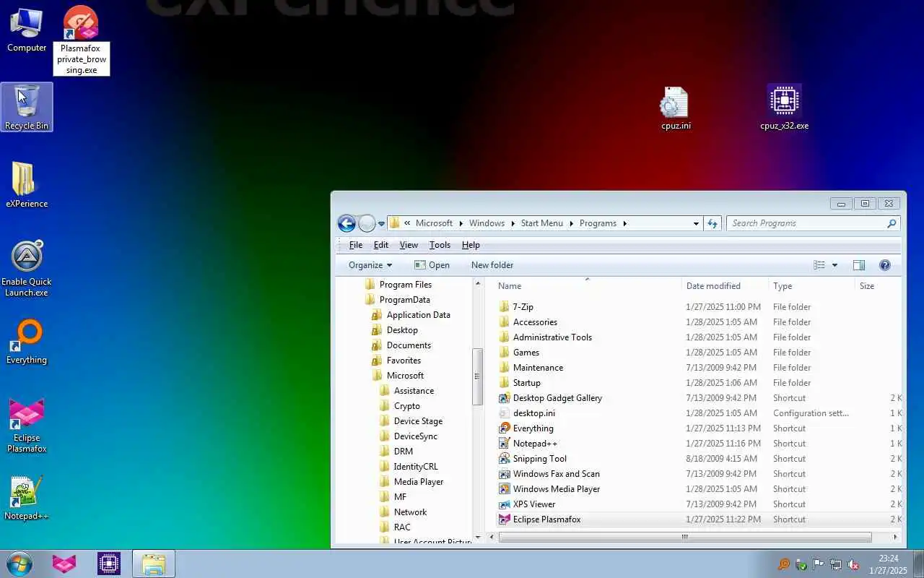
Task: Select Eclipse Plasmafox in the file list
Action: [x=699, y=519]
